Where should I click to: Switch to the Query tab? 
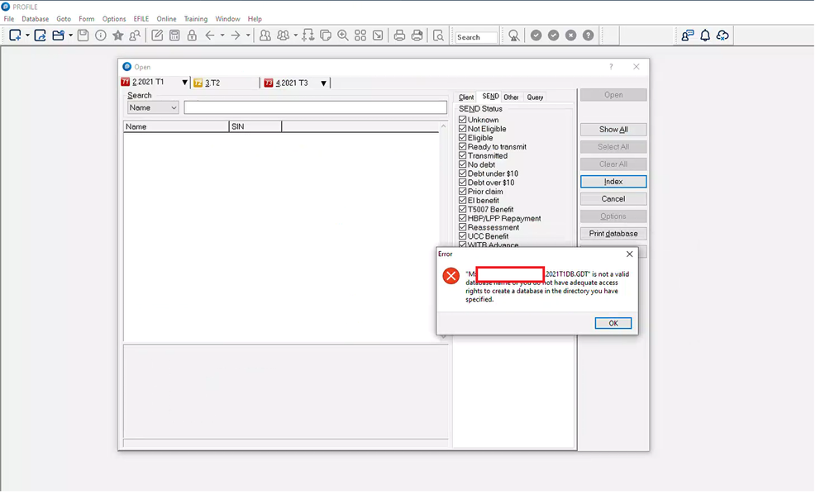pyautogui.click(x=535, y=97)
